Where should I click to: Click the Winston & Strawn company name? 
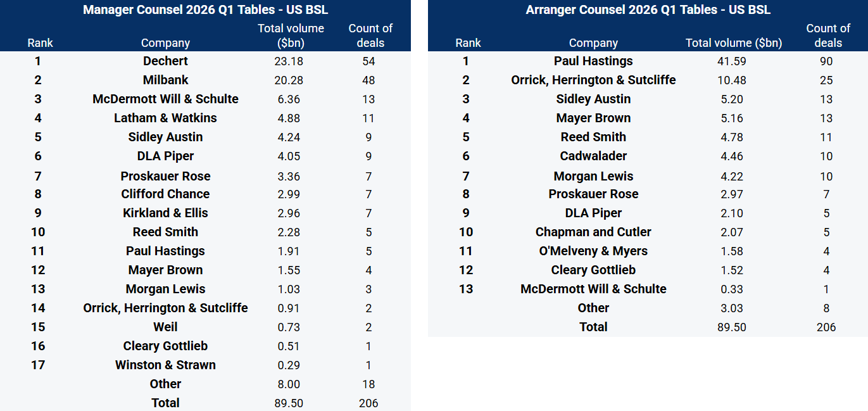pos(165,365)
